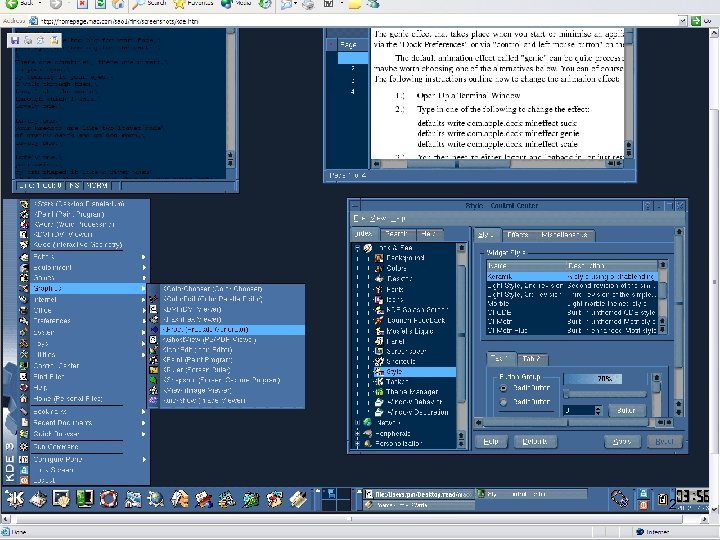Expand the Edutainment submenu arrow
Screen dimensions: 720x540
[144, 267]
